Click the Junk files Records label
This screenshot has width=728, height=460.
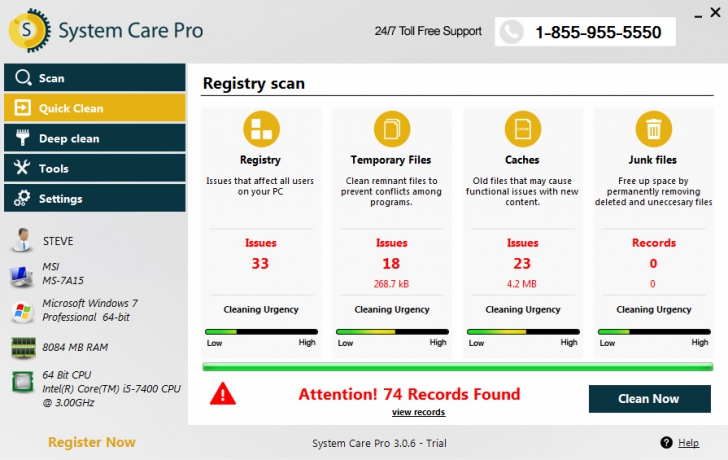point(654,243)
